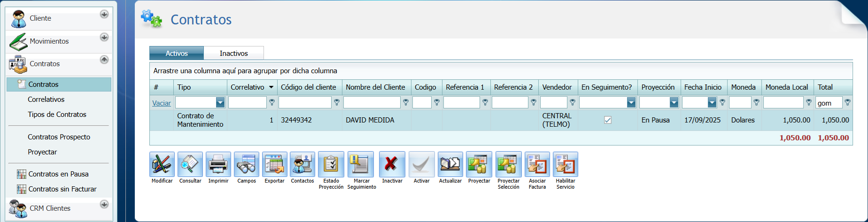
Task: Click filter icon for Correlativo column
Action: (272, 102)
